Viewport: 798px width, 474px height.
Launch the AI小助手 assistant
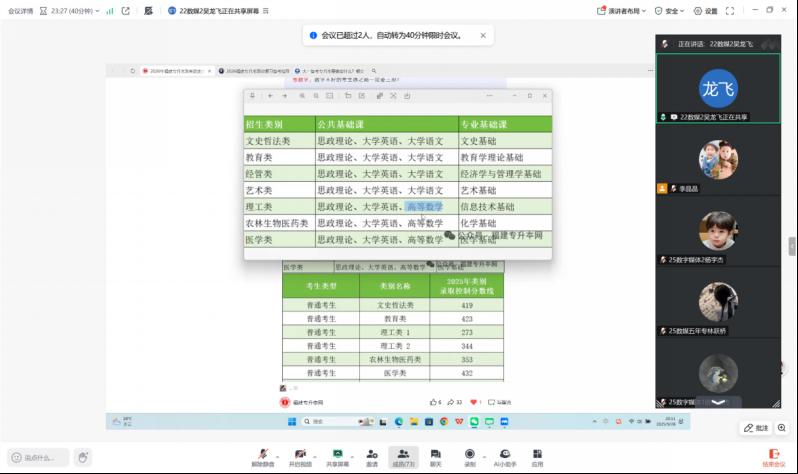pos(504,456)
